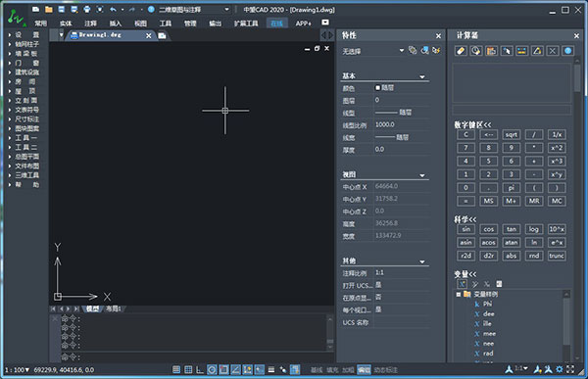Click the gear settings icon in status bar

pyautogui.click(x=560, y=369)
